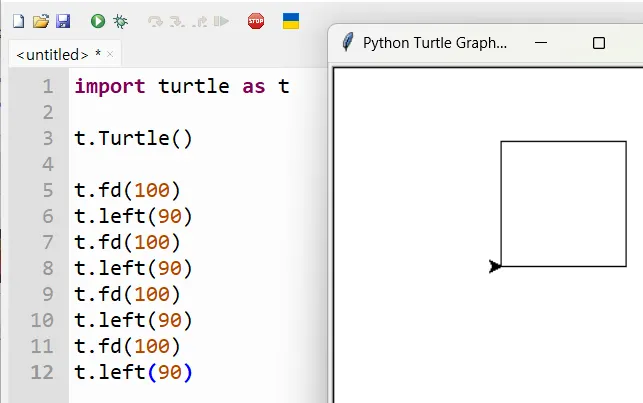Run the current script with the green play button
643x403 pixels.
(x=98, y=21)
